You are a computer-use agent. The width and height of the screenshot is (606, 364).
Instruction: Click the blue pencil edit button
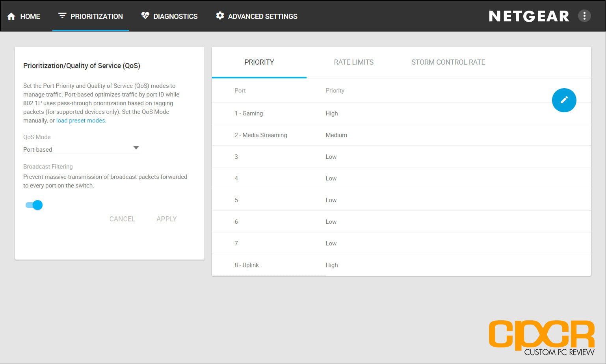(x=564, y=100)
